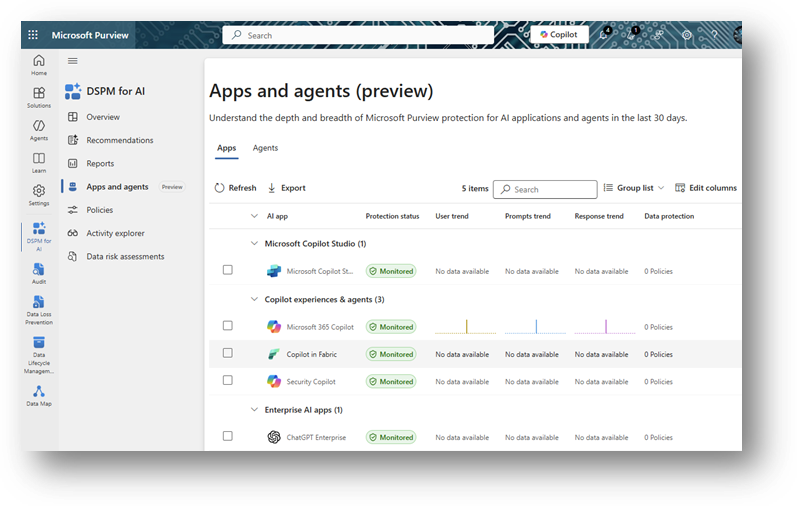Screen dimensions: 797x506
Task: Switch to the Apps tab
Action: coord(227,148)
